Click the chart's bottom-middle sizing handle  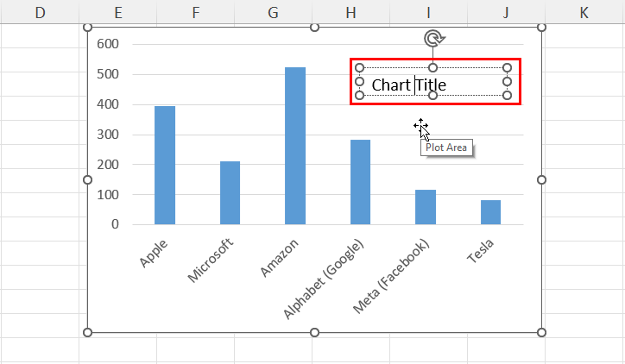[x=314, y=333]
